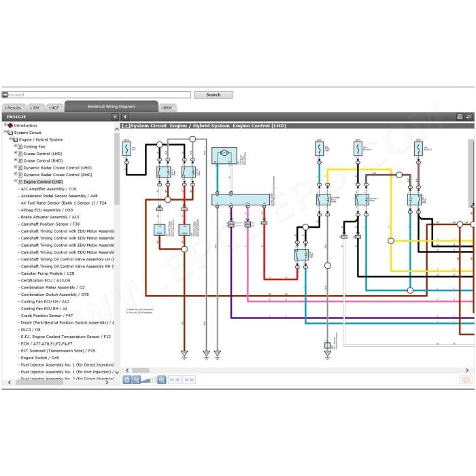The width and height of the screenshot is (476, 476).
Task: Click the document icon beside Cooling Fan
Action: [x=20, y=147]
